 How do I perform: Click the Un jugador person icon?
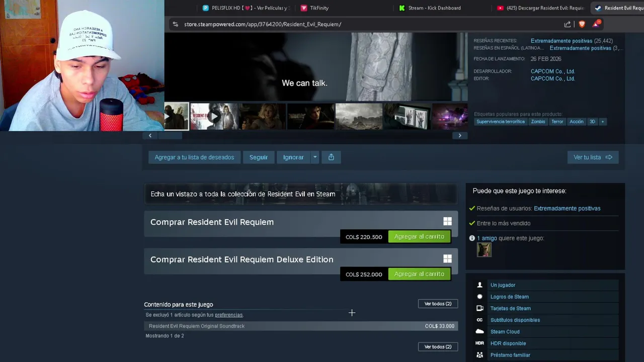point(479,285)
